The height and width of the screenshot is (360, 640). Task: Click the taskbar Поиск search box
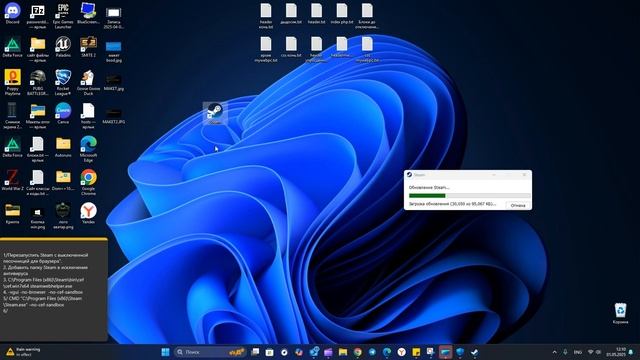click(210, 352)
